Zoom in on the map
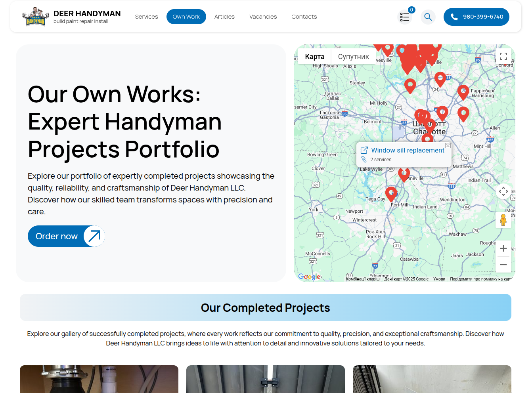532x393 pixels. [503, 248]
